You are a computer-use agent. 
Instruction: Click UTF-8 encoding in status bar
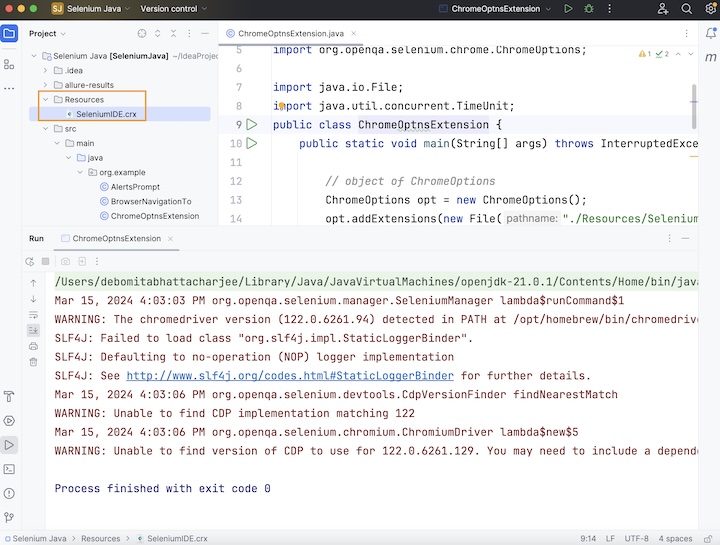[x=636, y=539]
